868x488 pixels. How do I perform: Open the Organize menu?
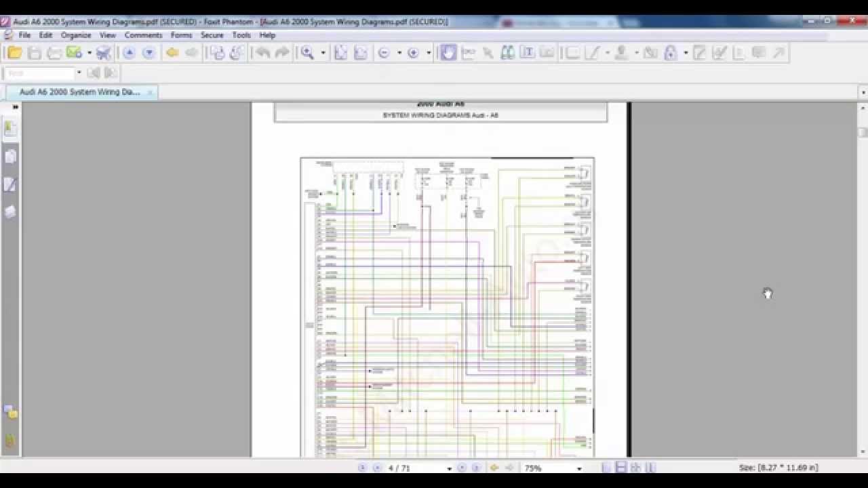coord(76,35)
